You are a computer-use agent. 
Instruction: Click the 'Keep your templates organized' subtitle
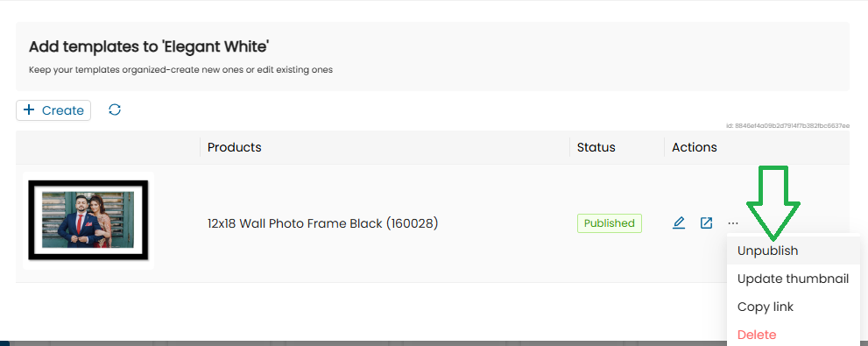[180, 70]
